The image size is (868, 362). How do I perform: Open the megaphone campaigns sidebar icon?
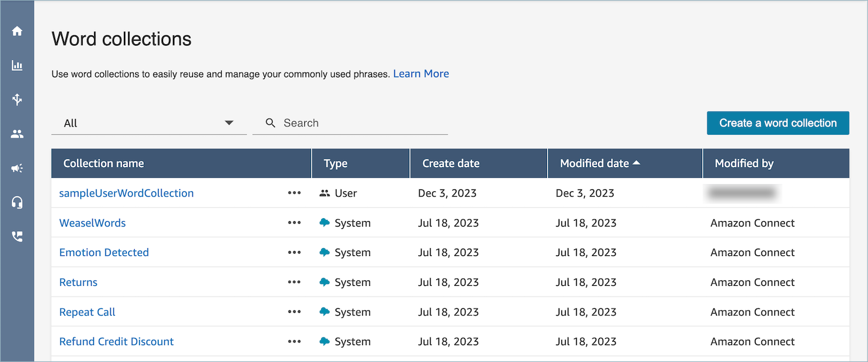click(x=17, y=168)
